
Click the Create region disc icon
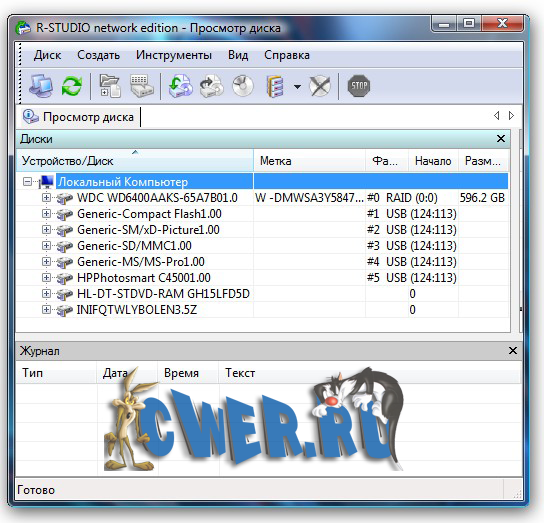point(243,86)
